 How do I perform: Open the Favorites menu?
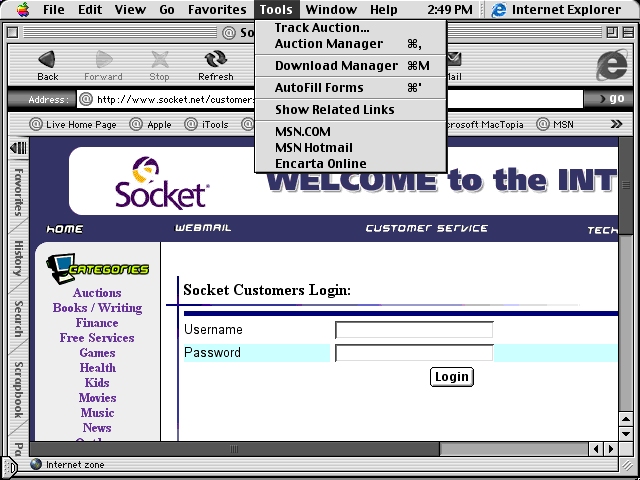tap(217, 9)
